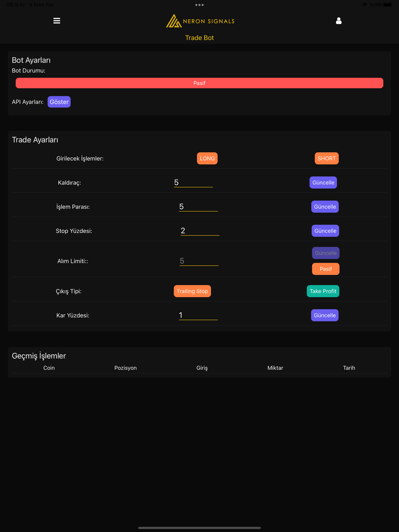Click the Alım Limiti input field
The image size is (399, 532).
(x=199, y=261)
